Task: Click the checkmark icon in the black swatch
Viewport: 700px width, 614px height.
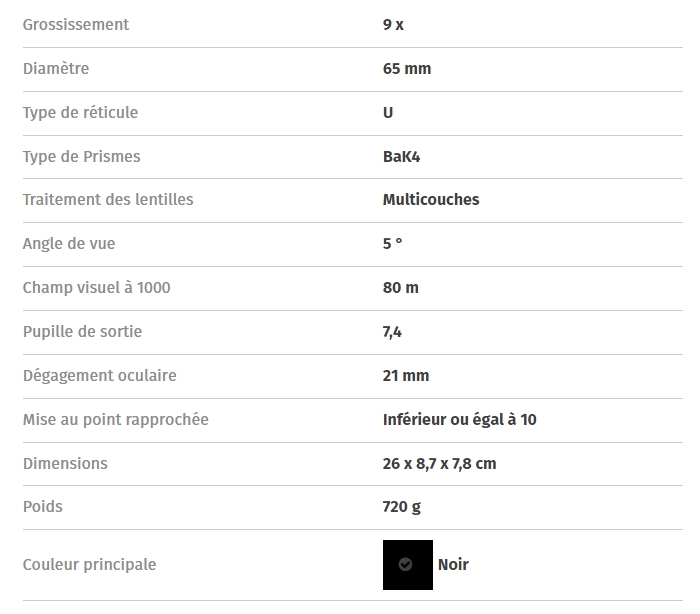Action: [405, 565]
